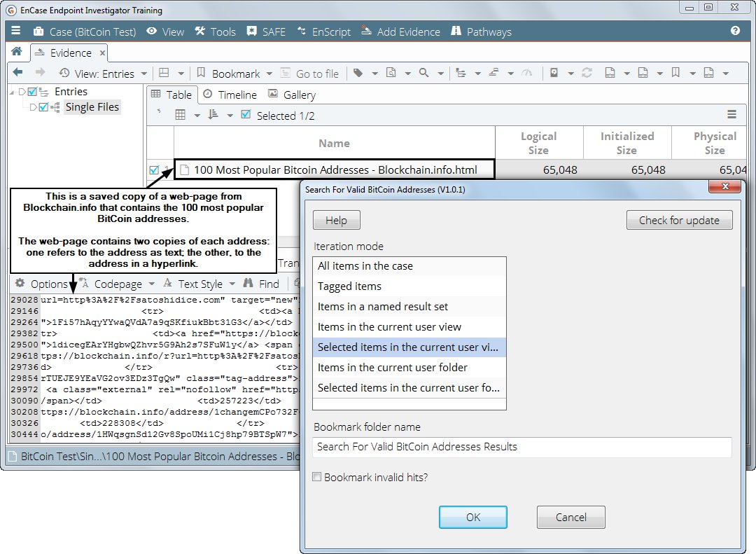Click the last document icon in toolbar
The height and width of the screenshot is (554, 756).
pos(708,73)
